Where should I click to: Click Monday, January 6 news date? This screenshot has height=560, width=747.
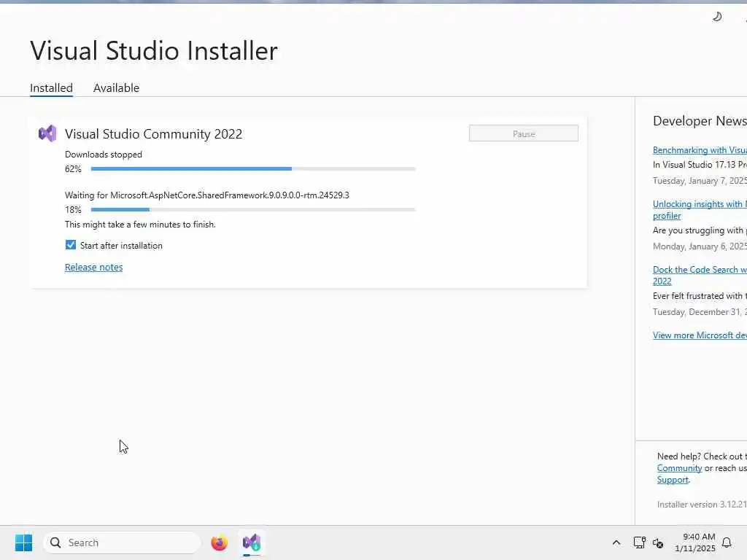(x=700, y=246)
